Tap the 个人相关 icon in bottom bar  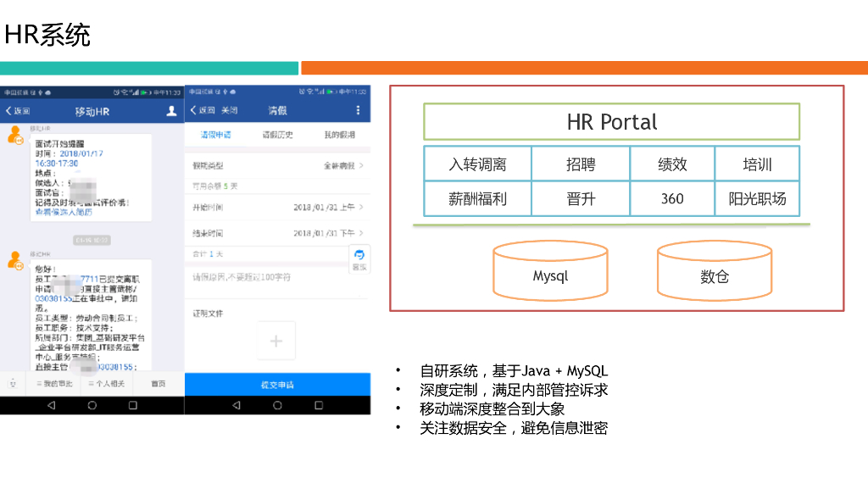point(105,385)
